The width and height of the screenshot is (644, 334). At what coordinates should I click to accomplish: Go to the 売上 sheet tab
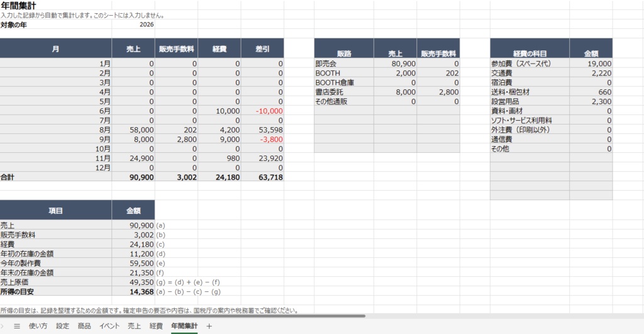[134, 326]
